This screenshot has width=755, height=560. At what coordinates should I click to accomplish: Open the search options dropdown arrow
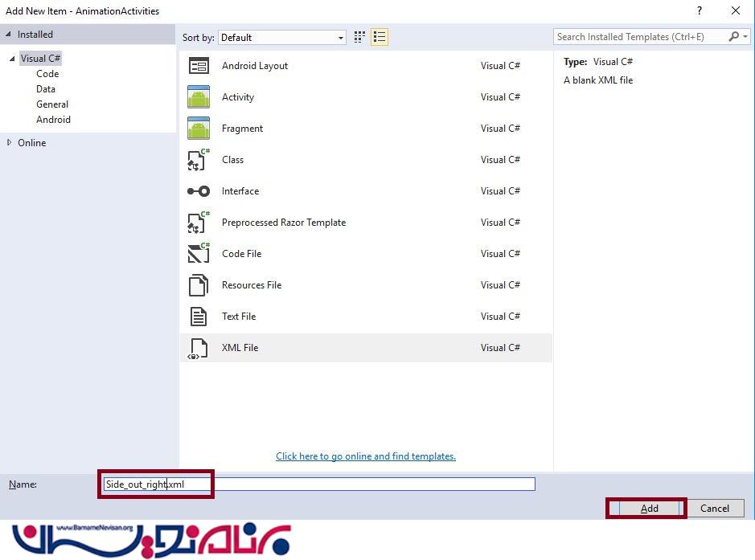tap(745, 37)
